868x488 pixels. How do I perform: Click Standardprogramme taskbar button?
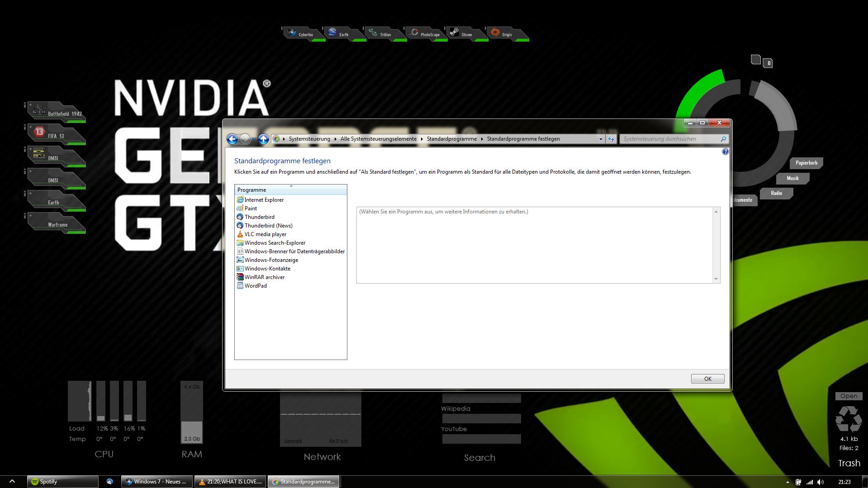pos(304,482)
